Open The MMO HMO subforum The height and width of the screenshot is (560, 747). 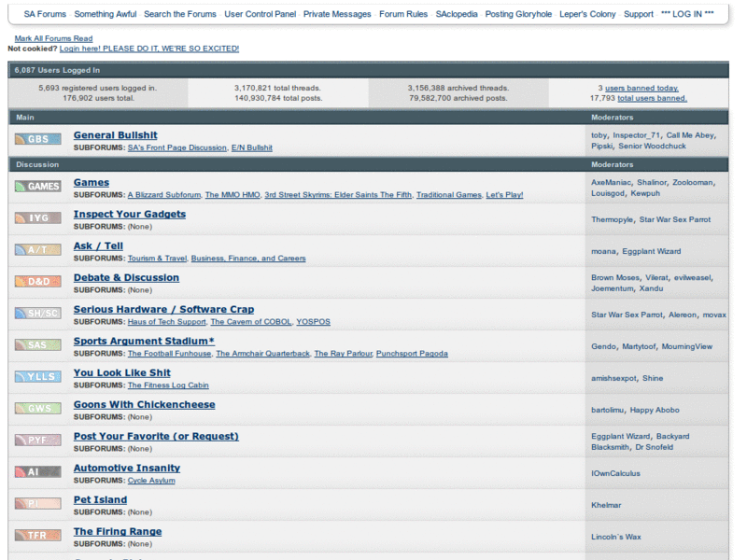[x=233, y=195]
